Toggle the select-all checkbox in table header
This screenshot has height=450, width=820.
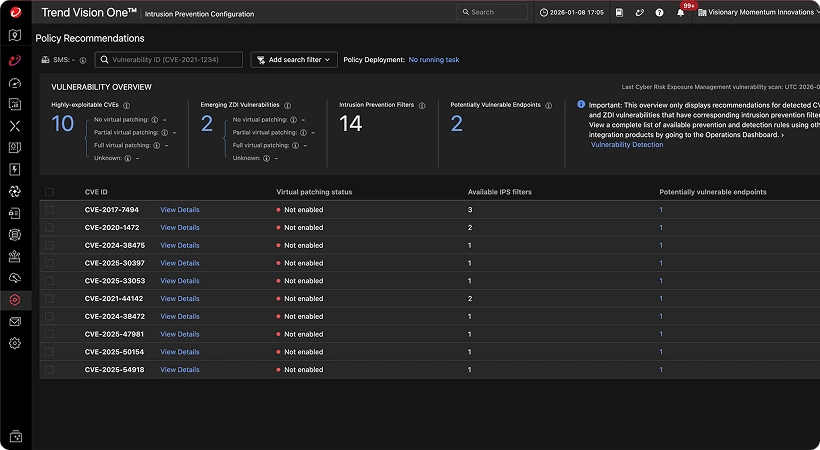point(50,192)
